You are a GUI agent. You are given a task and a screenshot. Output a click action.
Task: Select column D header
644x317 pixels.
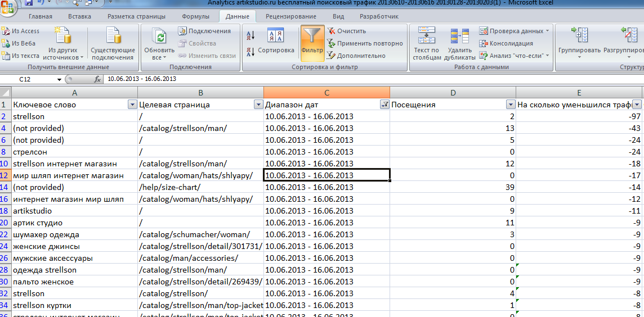453,93
